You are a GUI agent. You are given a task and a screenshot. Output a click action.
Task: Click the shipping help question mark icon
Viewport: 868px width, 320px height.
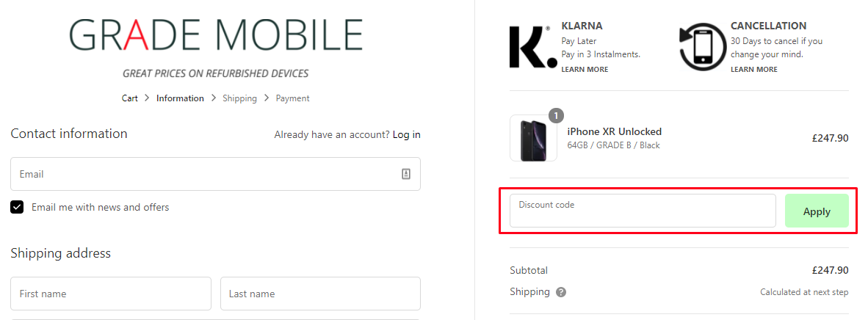(x=561, y=292)
